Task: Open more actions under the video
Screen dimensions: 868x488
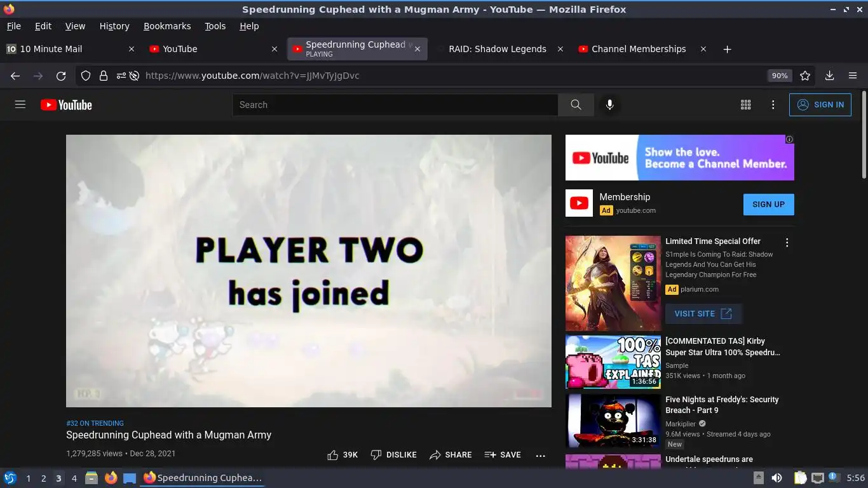Action: tap(541, 455)
